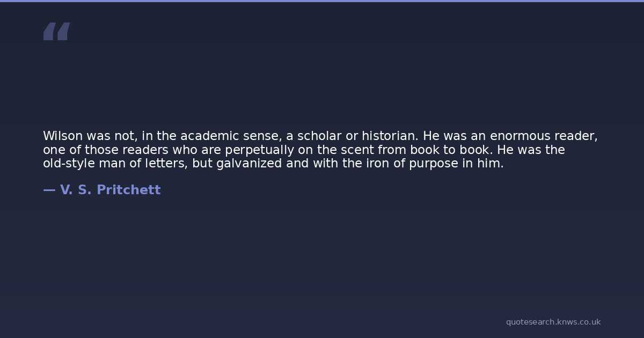This screenshot has height=338, width=644.
Task: Click the large quotation mark icon
Action: point(56,31)
